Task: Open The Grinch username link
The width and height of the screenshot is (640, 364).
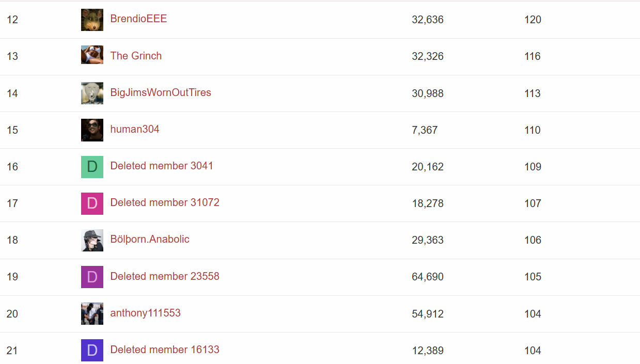Action: coord(136,56)
